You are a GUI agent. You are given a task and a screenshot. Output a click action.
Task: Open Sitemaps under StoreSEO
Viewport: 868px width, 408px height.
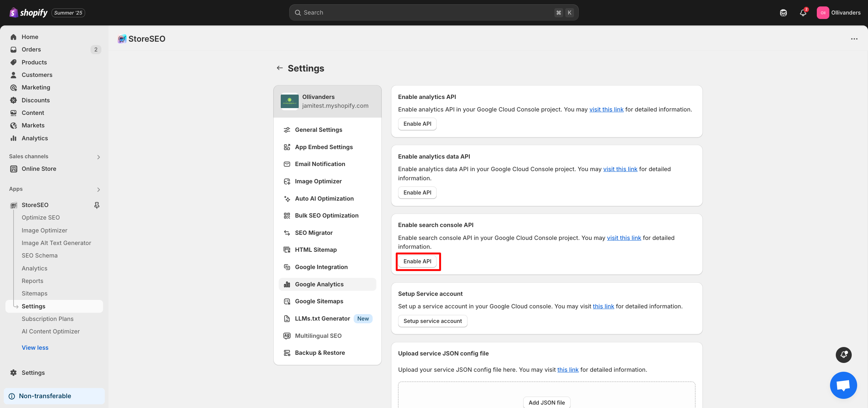click(x=35, y=293)
